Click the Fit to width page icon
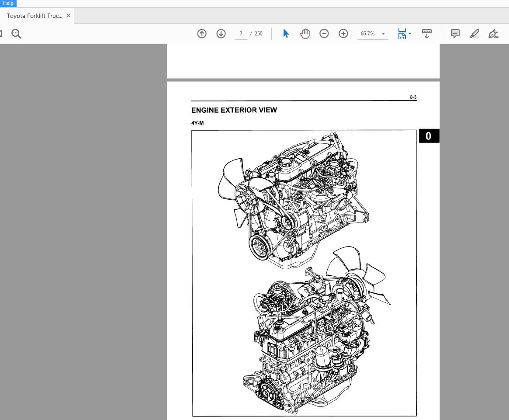The image size is (509, 420). (402, 34)
